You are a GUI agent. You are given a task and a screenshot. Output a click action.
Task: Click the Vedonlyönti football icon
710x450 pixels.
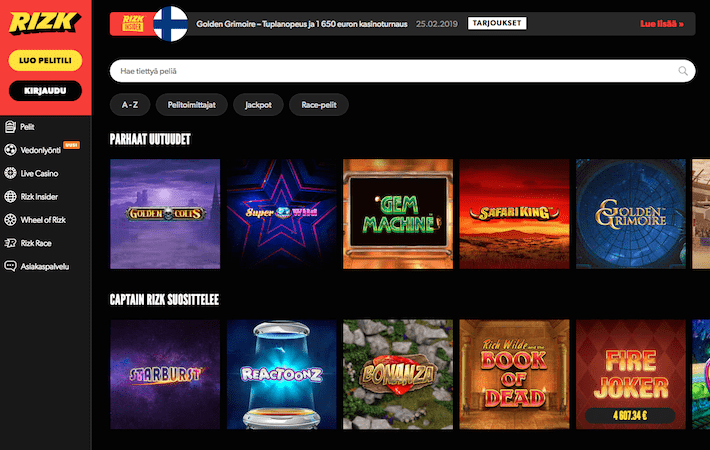coord(10,150)
